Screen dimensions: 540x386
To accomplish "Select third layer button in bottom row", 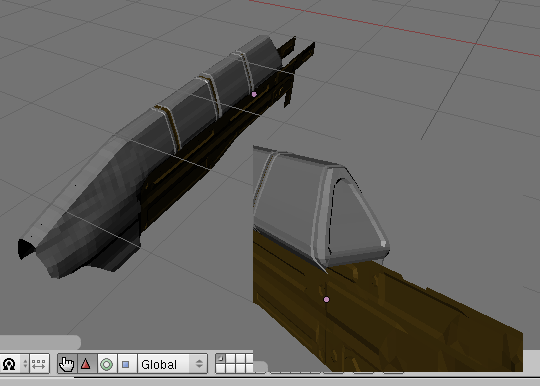I will pyautogui.click(x=240, y=368).
